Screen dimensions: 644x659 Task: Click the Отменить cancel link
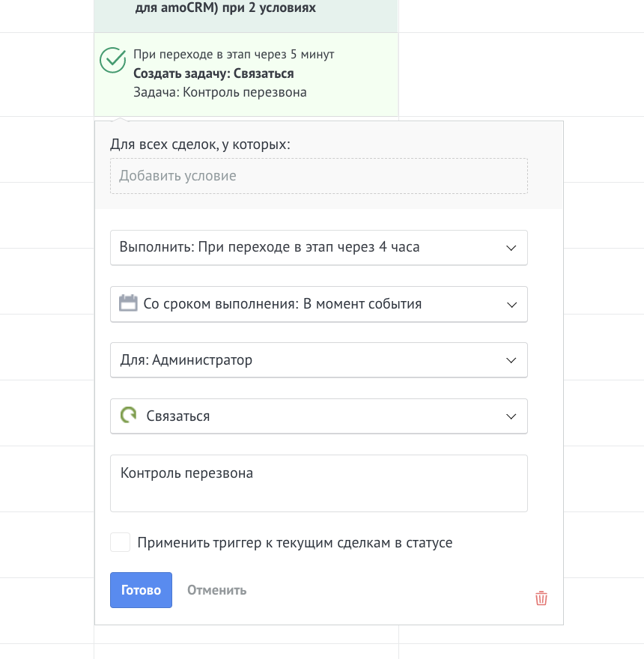[x=217, y=590]
